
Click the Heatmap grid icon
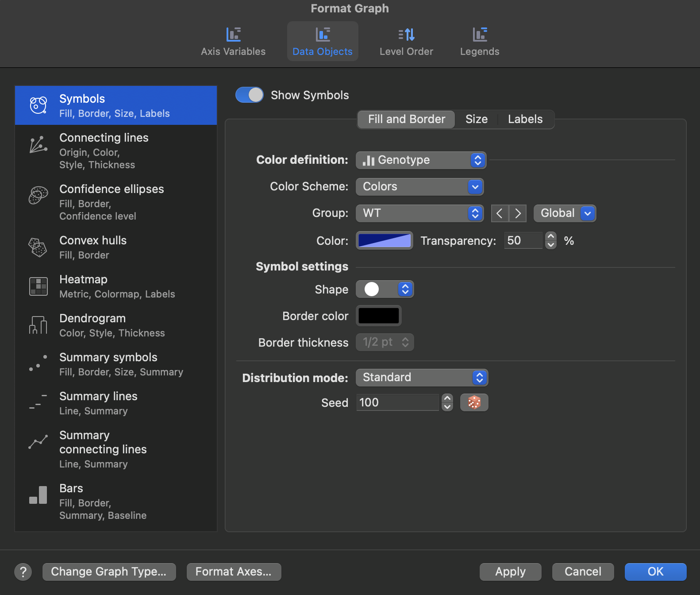click(38, 286)
